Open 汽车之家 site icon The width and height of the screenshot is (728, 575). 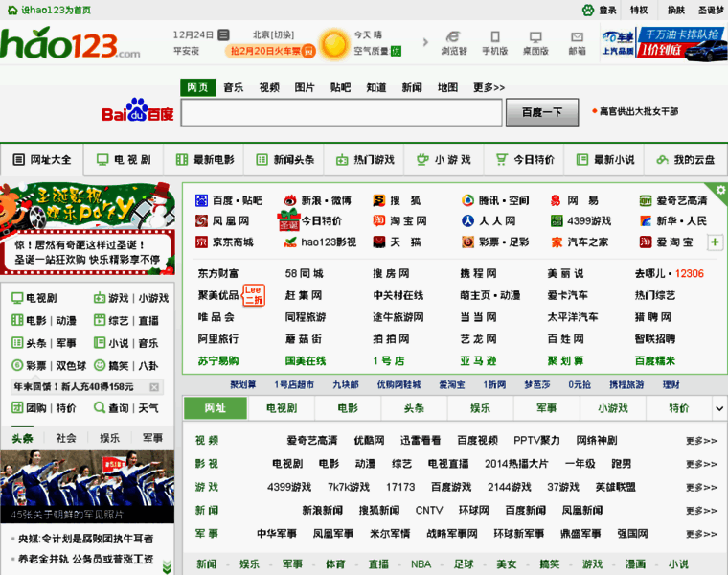pyautogui.click(x=557, y=242)
